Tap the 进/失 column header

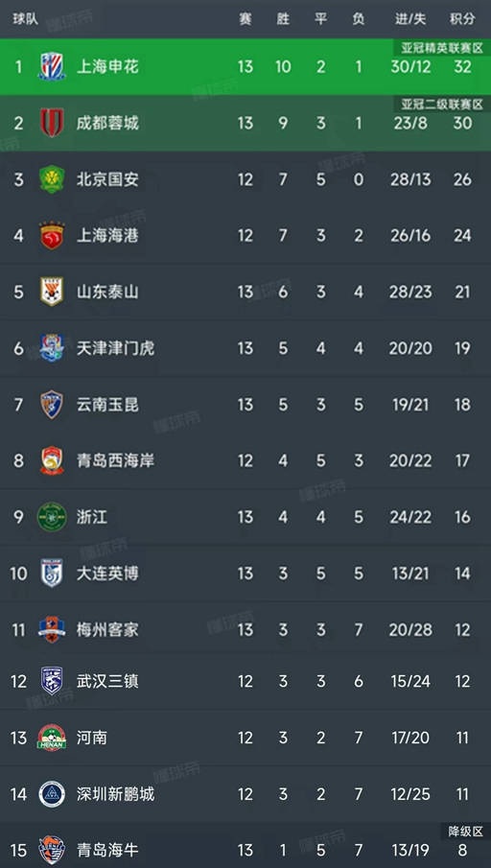(410, 19)
